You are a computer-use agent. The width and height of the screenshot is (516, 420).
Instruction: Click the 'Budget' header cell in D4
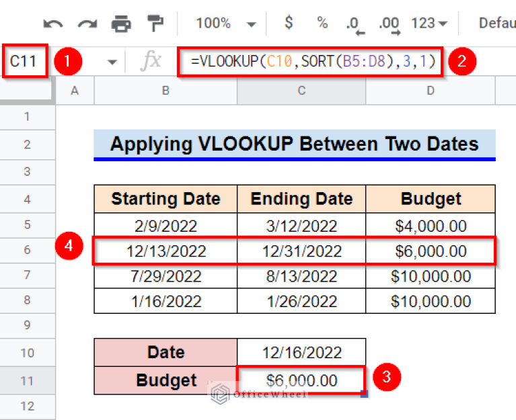(431, 199)
